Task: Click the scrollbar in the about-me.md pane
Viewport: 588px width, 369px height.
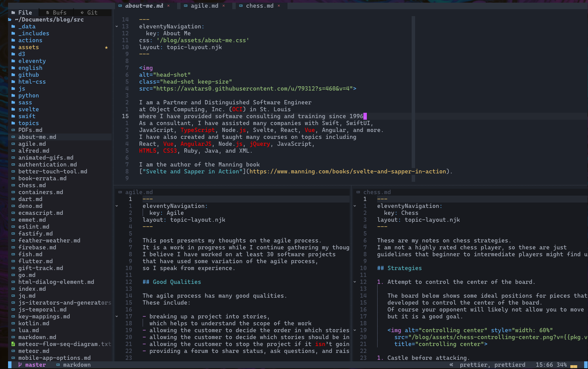Action: [x=413, y=96]
